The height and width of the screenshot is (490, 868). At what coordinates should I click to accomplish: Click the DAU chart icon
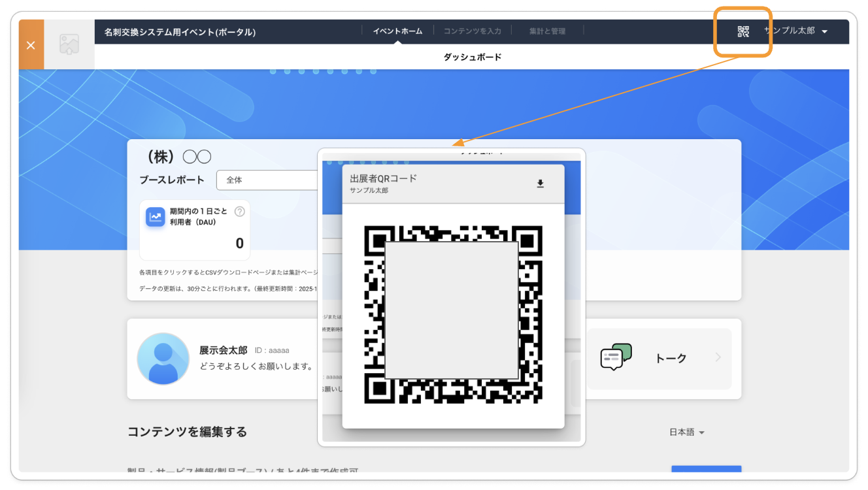pos(155,217)
